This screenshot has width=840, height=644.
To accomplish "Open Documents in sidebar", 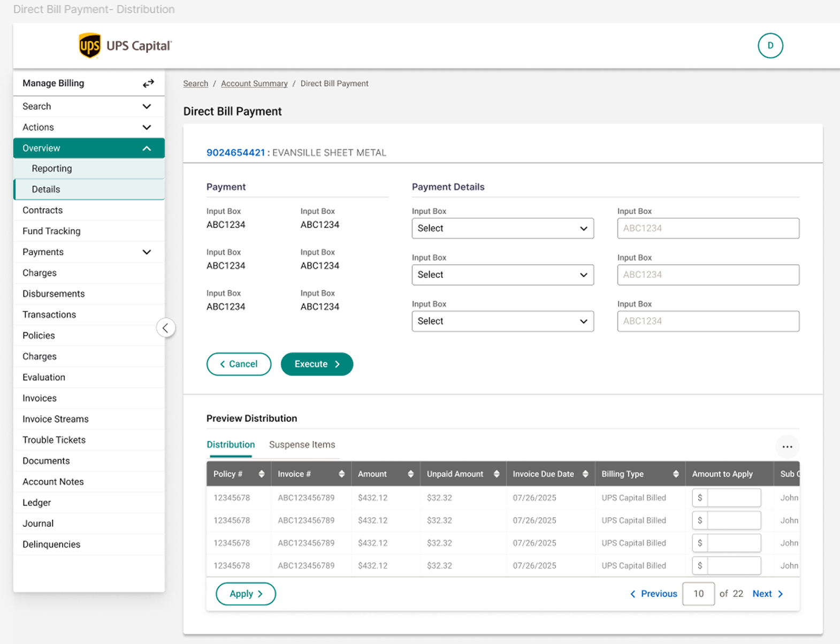I will click(x=89, y=461).
